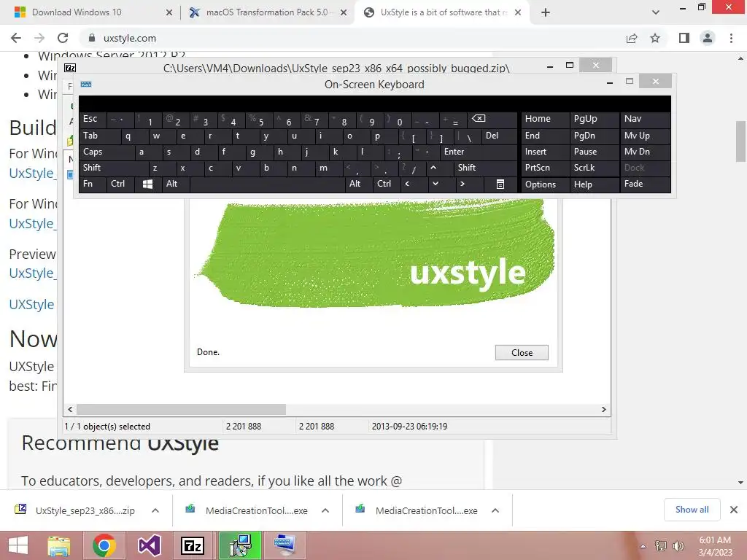
Task: Open Chrome tab search chevron
Action: 656,13
